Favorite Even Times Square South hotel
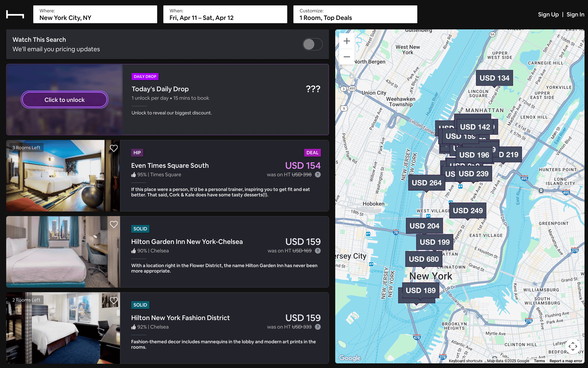This screenshot has width=588, height=368. (x=114, y=148)
